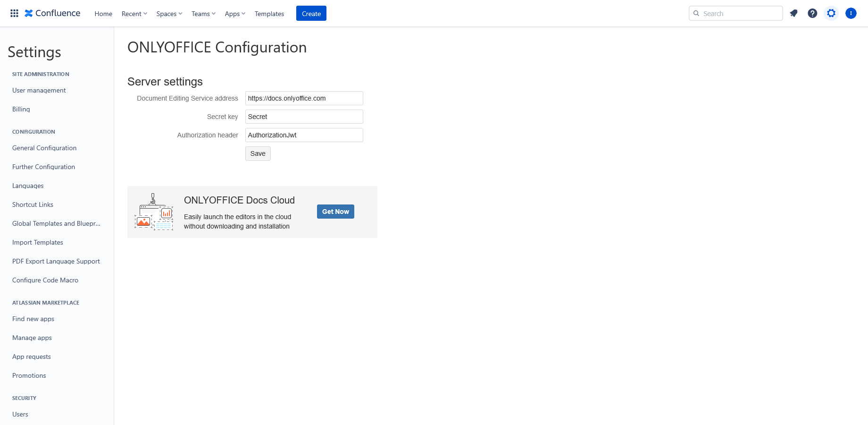Click the Document Editing Service address label
The width and height of the screenshot is (868, 425).
(187, 98)
